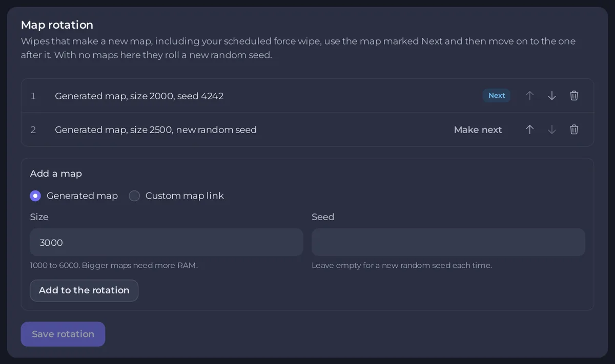Delete the size 2000 map
The image size is (615, 364).
coord(574,96)
